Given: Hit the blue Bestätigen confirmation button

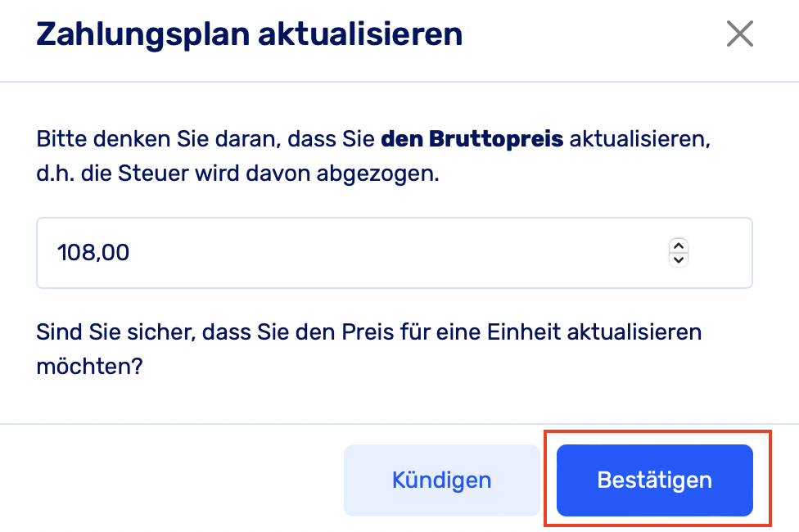Looking at the screenshot, I should tap(654, 480).
